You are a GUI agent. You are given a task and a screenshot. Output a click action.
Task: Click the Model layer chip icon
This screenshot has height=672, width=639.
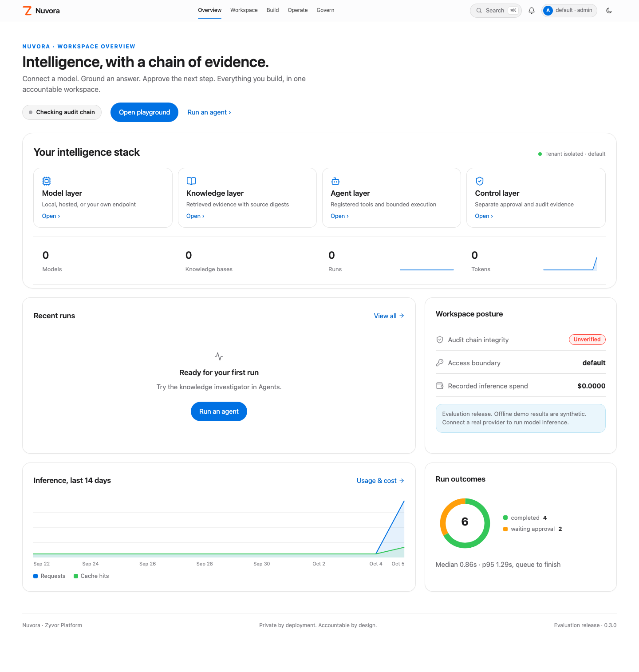(x=47, y=181)
